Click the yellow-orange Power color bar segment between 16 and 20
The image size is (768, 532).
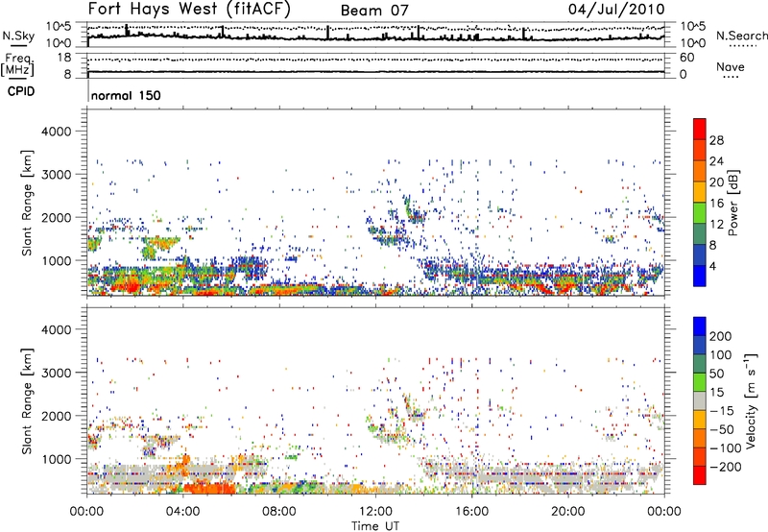tap(700, 192)
